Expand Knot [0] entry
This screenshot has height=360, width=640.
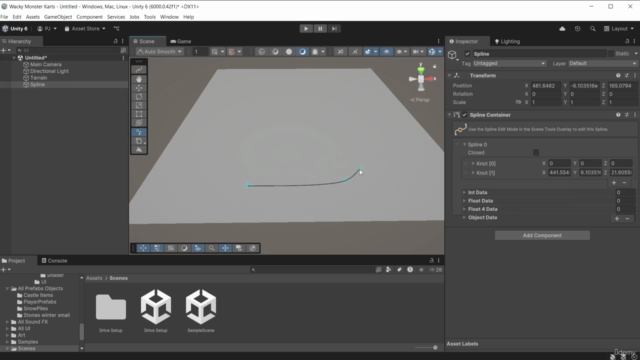point(473,163)
